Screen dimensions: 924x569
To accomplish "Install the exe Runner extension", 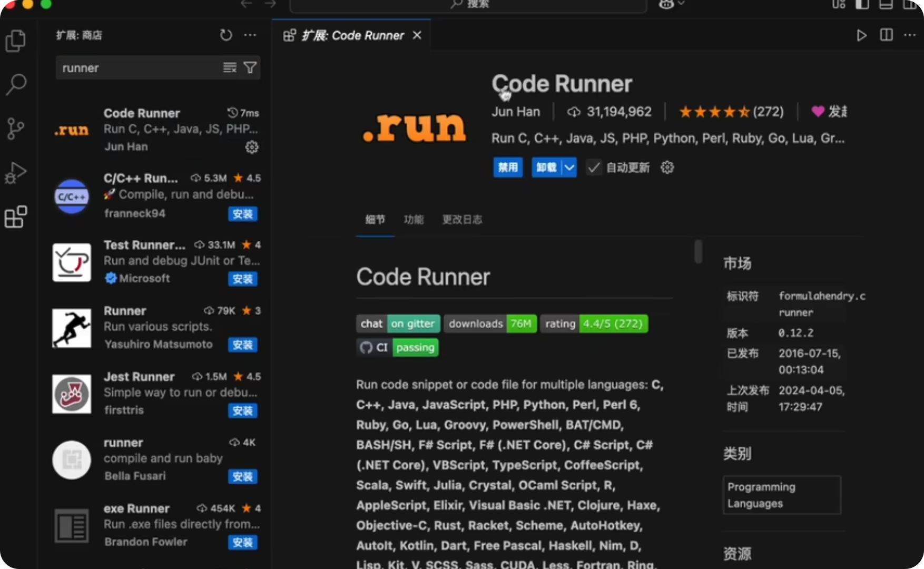I will [243, 542].
